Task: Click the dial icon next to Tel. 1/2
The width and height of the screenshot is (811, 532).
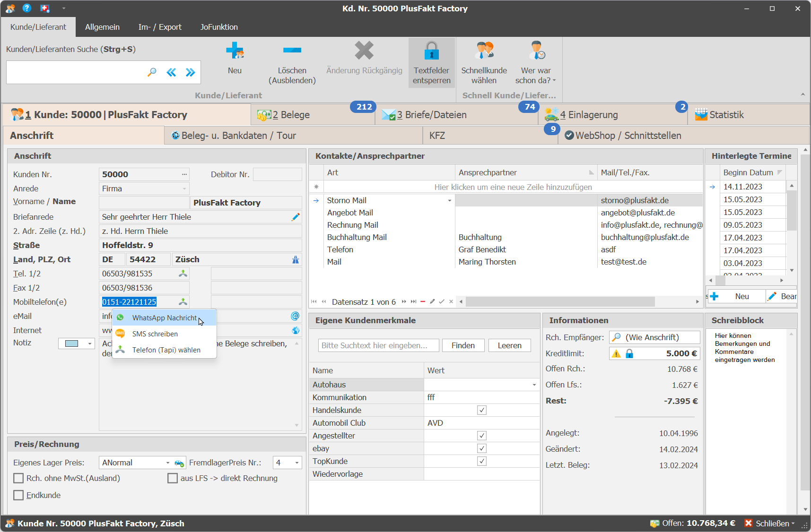Action: tap(183, 274)
